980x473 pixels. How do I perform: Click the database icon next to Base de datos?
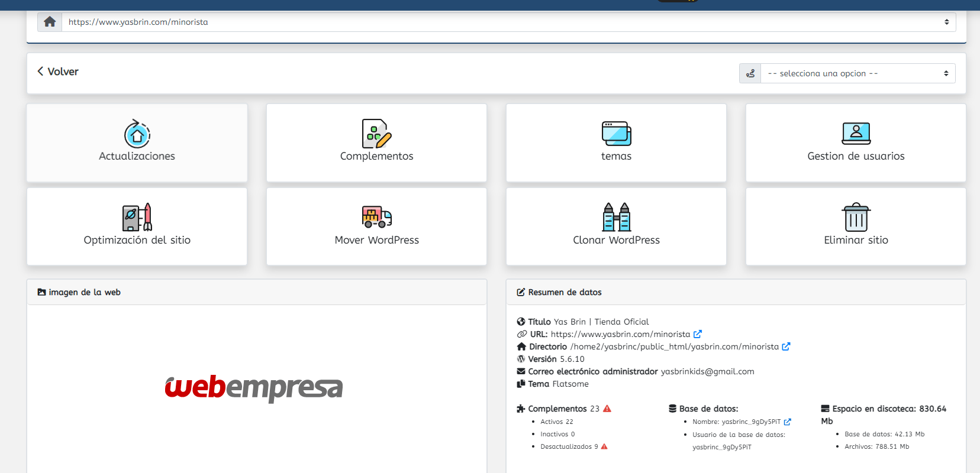(672, 409)
